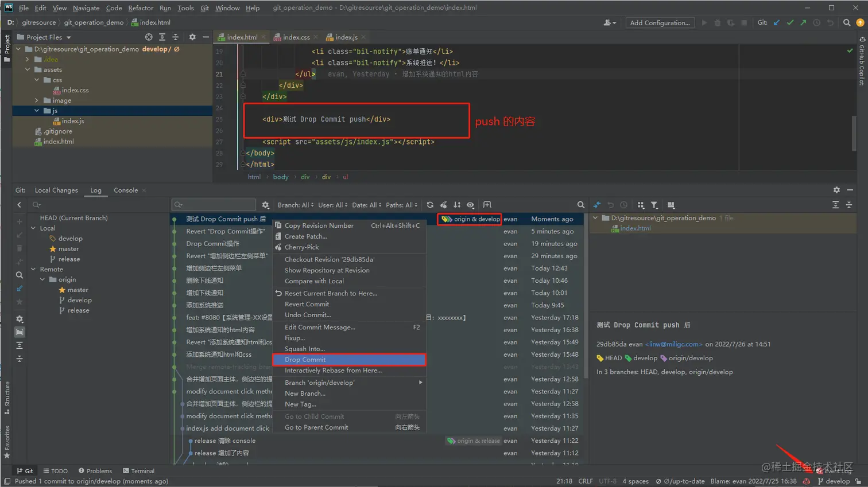Close the index.html editor tab
This screenshot has height=487, width=868.
pyautogui.click(x=264, y=37)
